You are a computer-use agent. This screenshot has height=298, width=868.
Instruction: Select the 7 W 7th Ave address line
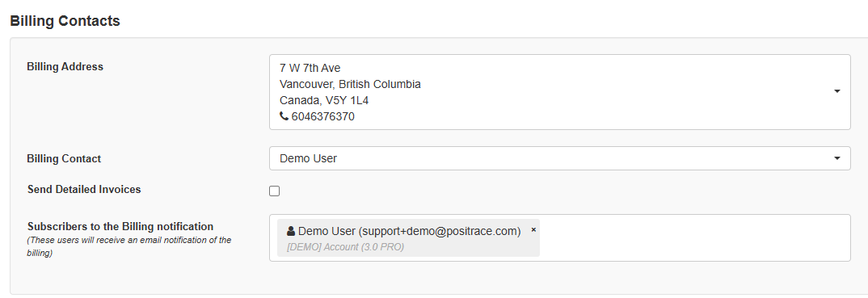tap(310, 68)
